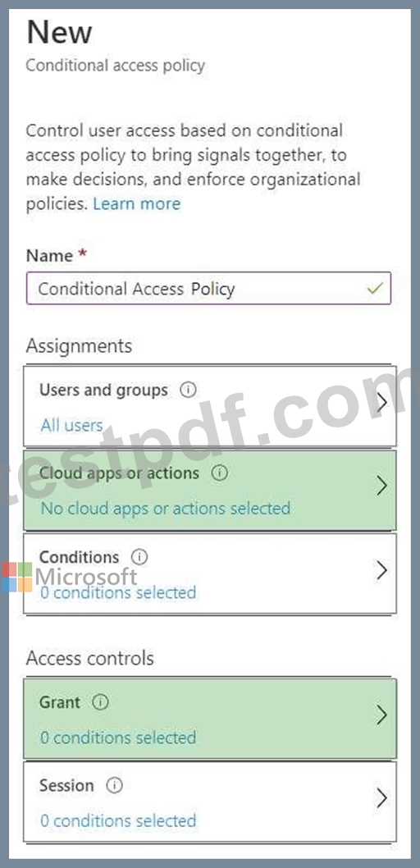Expand the Users and groups chevron arrow

[381, 404]
